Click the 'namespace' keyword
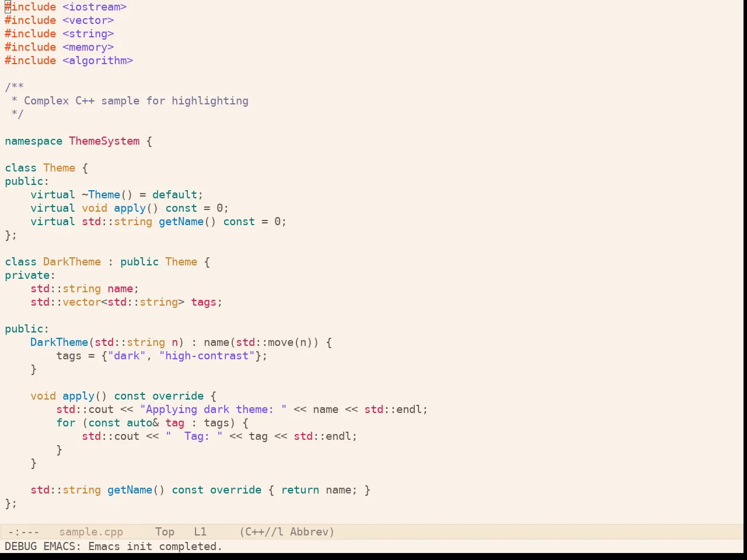 [x=33, y=141]
